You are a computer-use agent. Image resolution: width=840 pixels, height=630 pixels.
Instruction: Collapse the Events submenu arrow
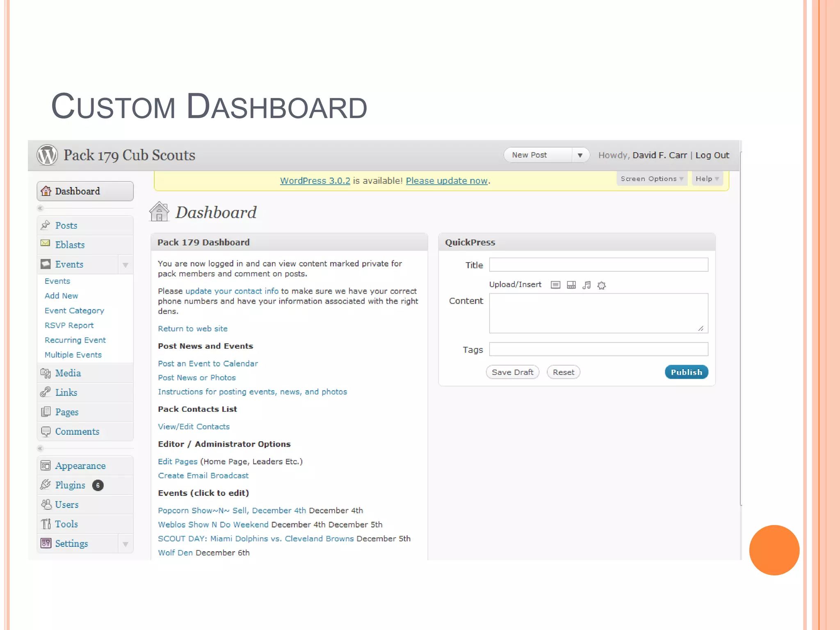[x=126, y=265]
